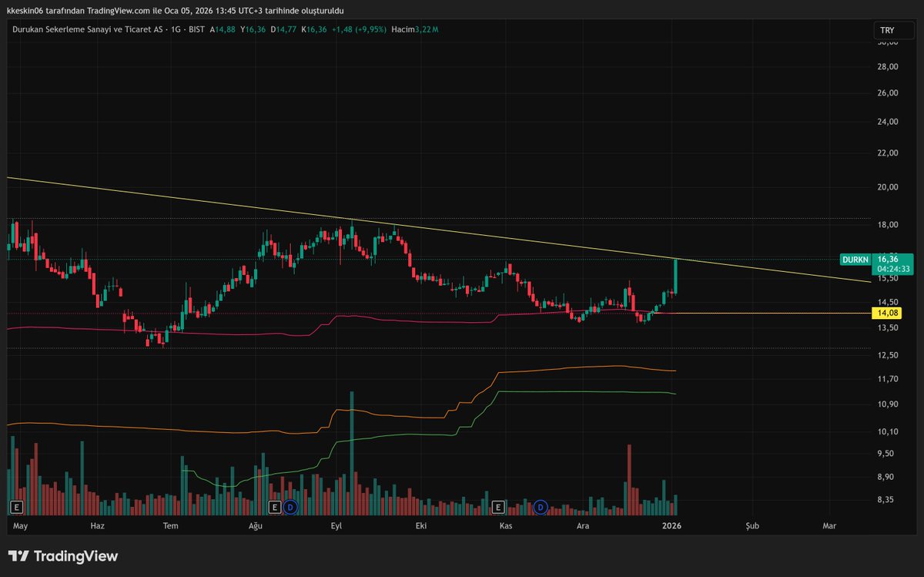
Task: Click the E earnings marker near Ağu
Action: pos(275,507)
